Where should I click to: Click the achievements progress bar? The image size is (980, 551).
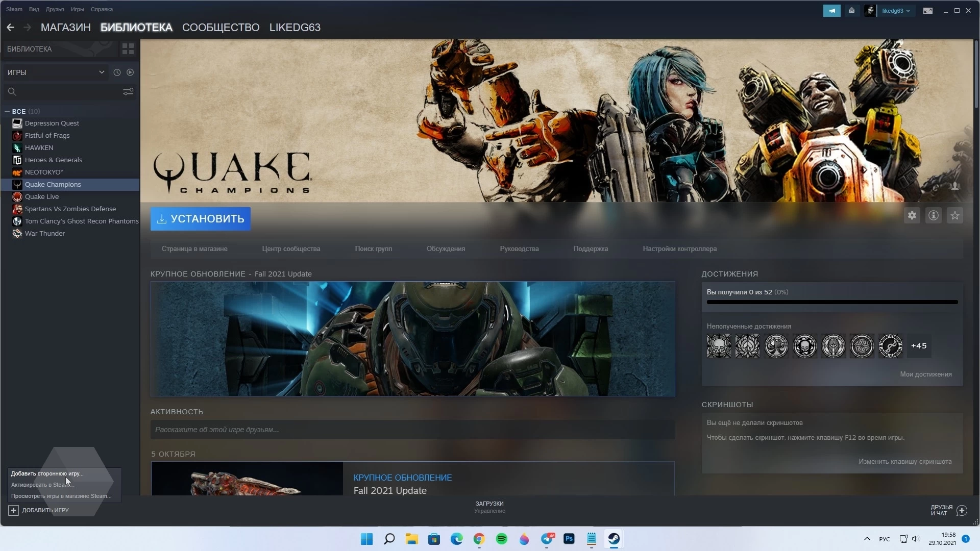click(x=832, y=302)
